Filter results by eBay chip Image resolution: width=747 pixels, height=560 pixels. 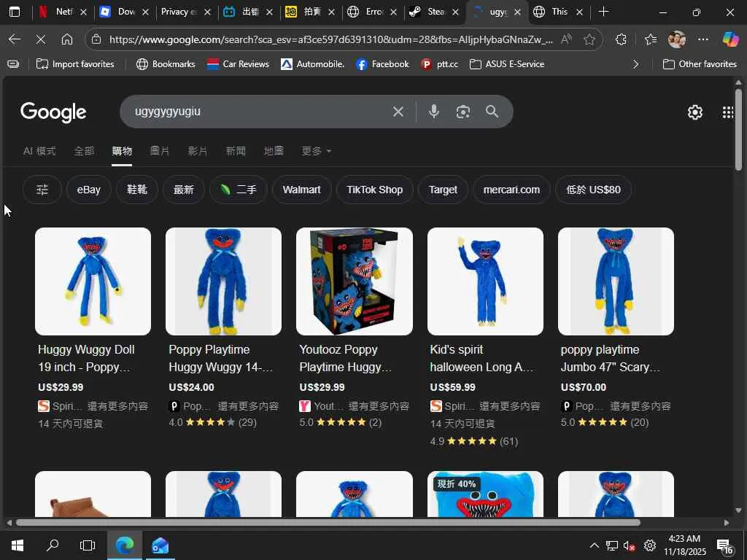coord(88,190)
